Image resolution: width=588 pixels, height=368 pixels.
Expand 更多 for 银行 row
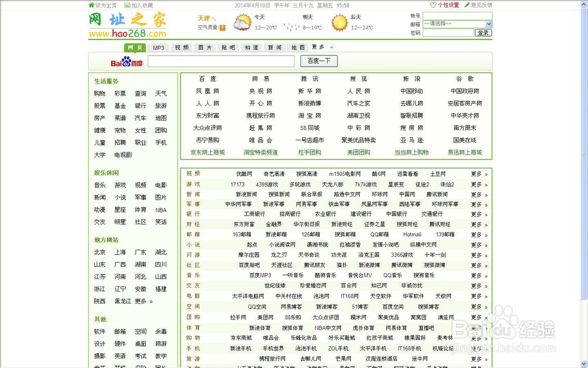[x=479, y=214]
